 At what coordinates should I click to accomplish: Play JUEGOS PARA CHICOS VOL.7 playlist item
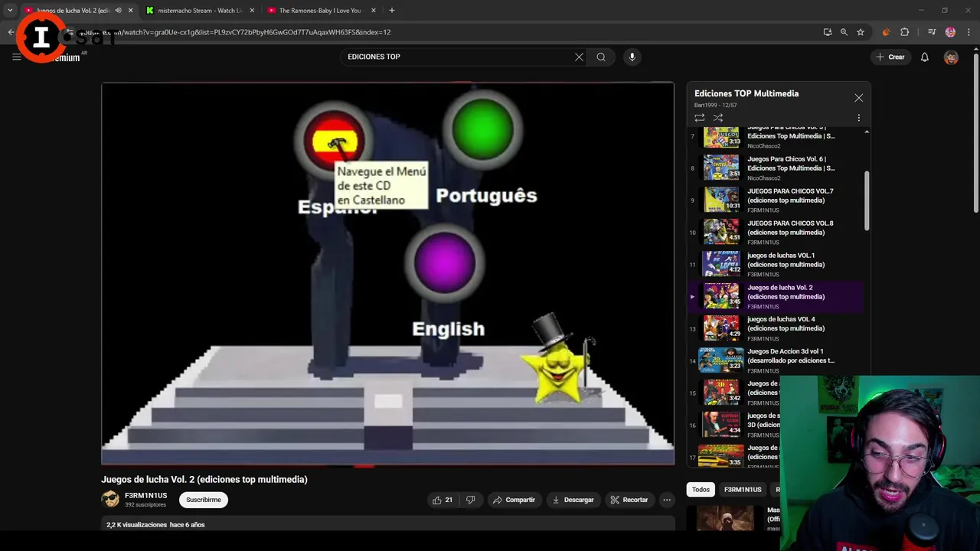pyautogui.click(x=776, y=199)
